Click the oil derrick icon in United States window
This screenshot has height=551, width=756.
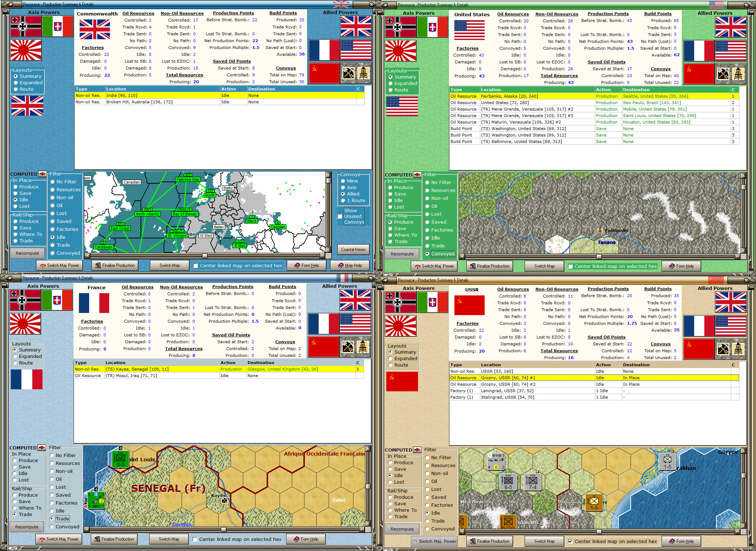(x=738, y=74)
